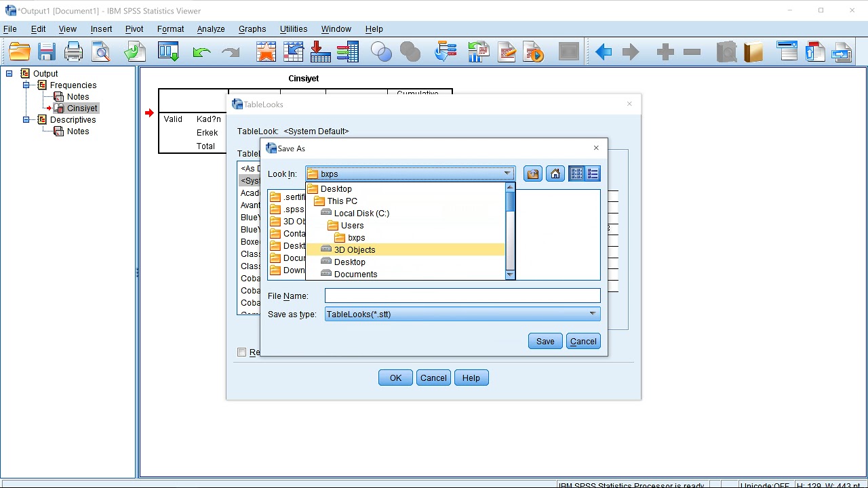Switch Save As to details list view
The width and height of the screenshot is (868, 488).
(x=593, y=174)
